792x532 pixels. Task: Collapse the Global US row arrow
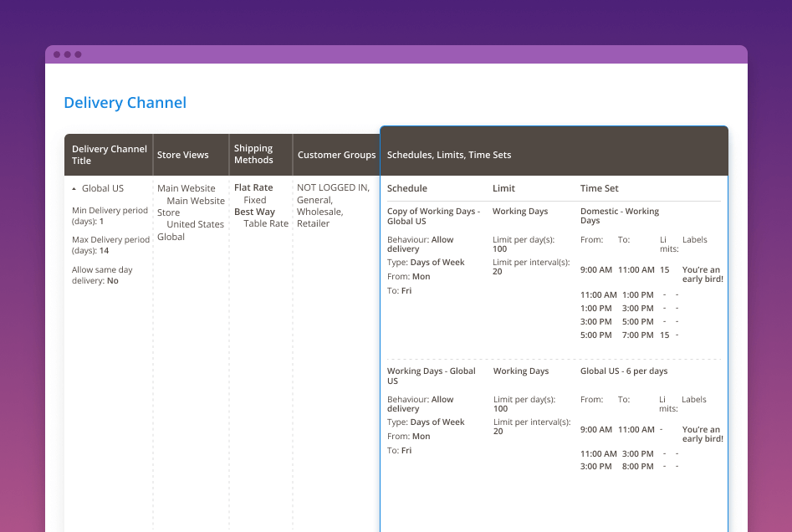(x=74, y=189)
